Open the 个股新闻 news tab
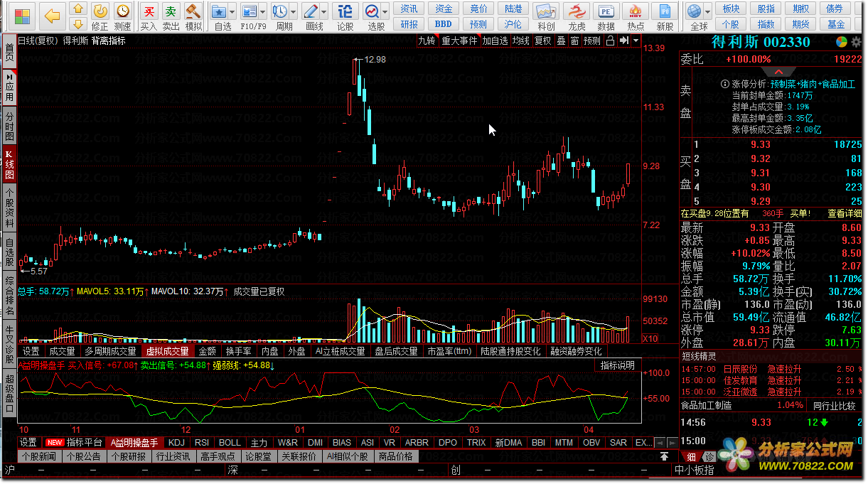 [x=38, y=456]
